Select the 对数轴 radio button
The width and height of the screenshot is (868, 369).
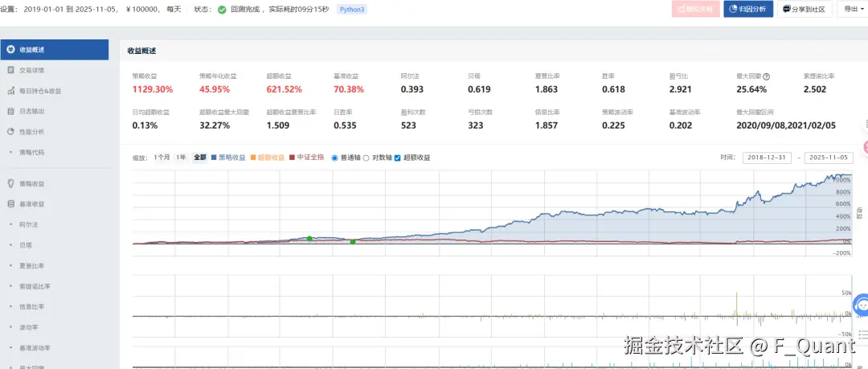tap(366, 158)
